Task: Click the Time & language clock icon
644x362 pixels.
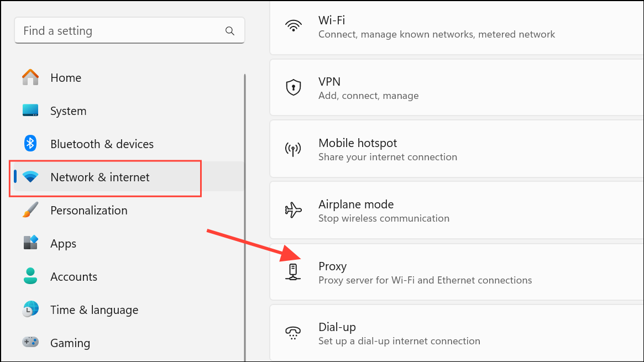Action: (x=31, y=309)
